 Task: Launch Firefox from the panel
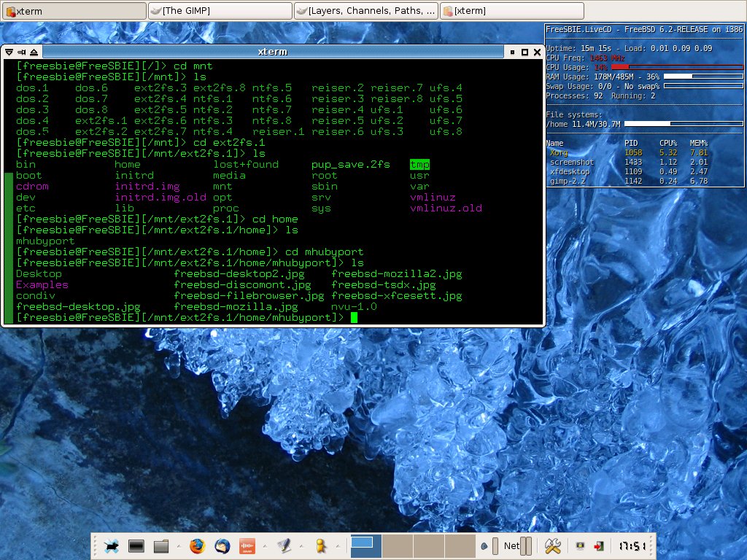[196, 545]
